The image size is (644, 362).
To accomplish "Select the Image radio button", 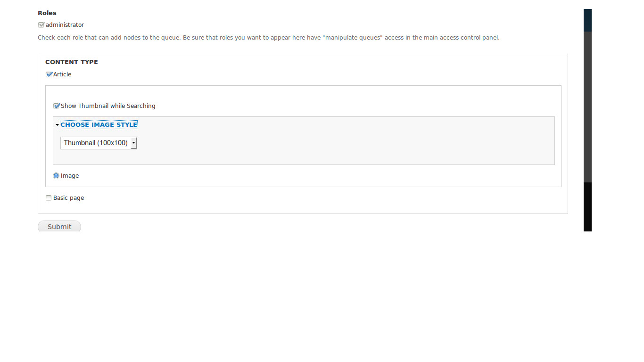I will (56, 176).
